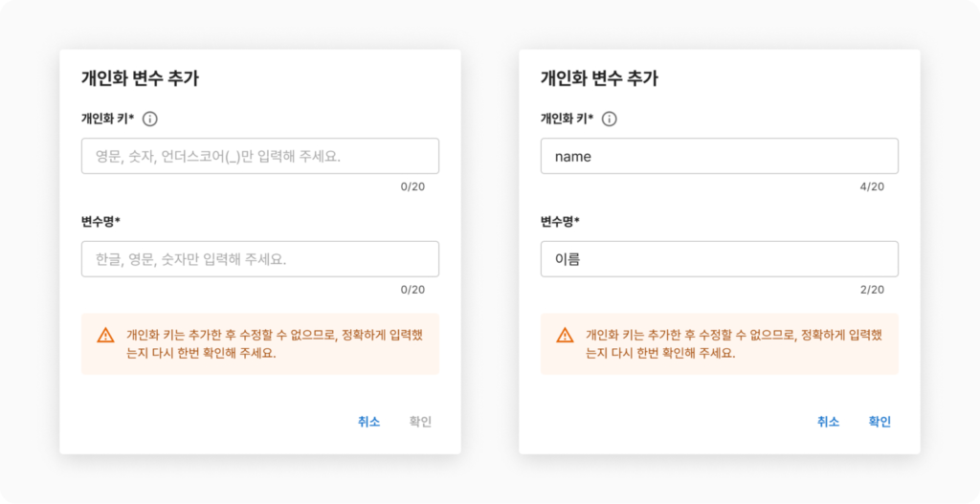Click the 2/20 character counter
This screenshot has height=504, width=980.
[x=872, y=290]
